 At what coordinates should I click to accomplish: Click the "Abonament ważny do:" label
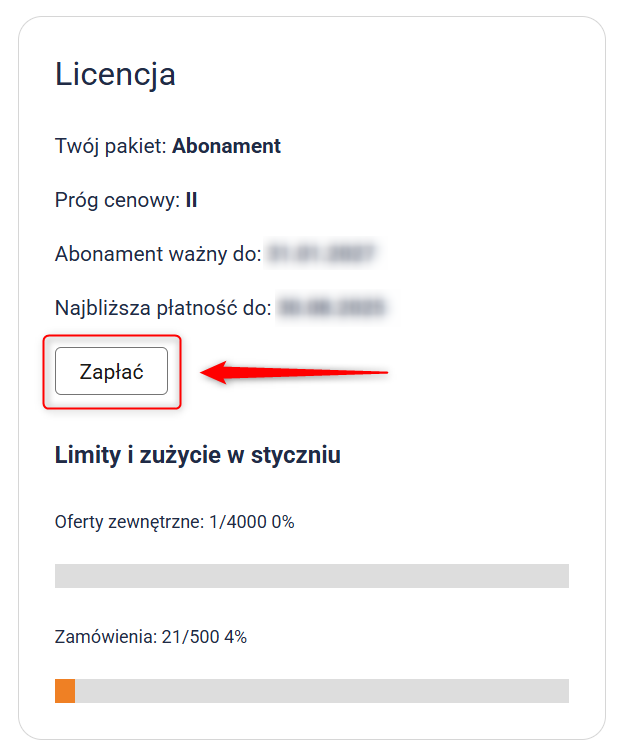157,254
